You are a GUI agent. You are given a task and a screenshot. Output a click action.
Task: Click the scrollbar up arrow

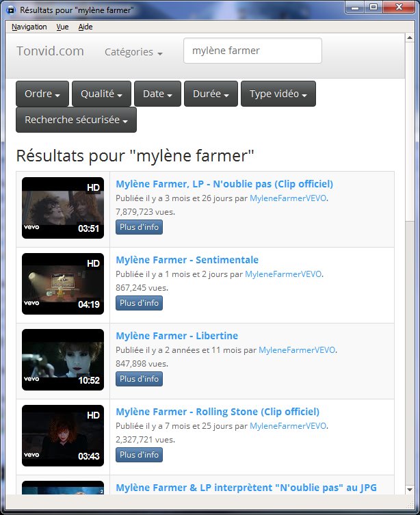click(410, 38)
